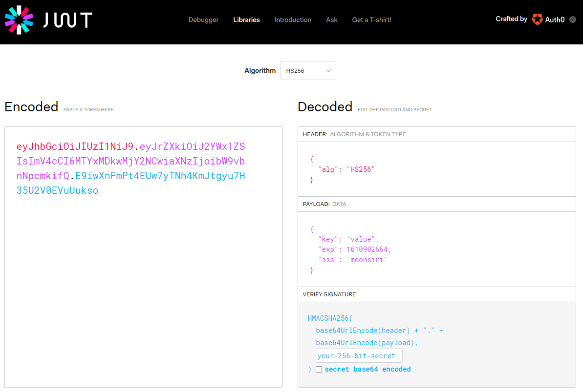Click the JWT colorful pinwheel logo

pyautogui.click(x=19, y=20)
